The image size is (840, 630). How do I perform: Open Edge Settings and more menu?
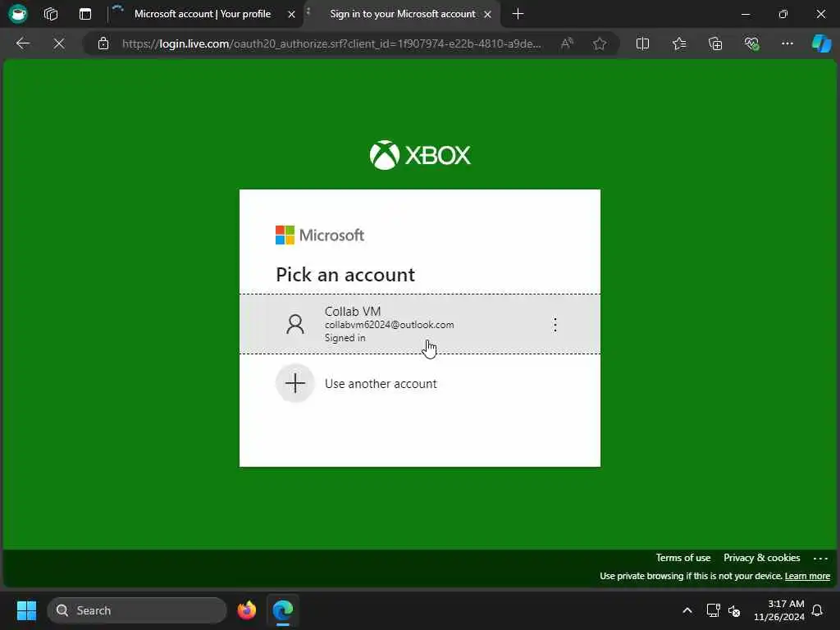787,43
